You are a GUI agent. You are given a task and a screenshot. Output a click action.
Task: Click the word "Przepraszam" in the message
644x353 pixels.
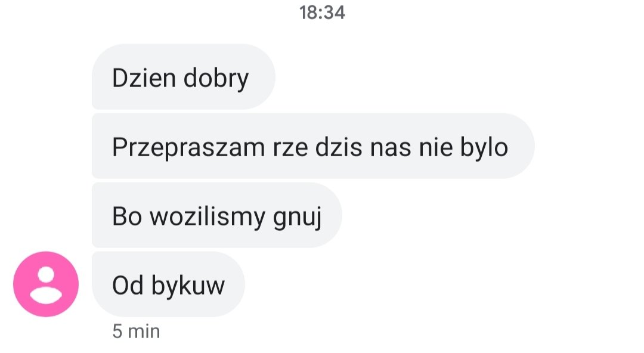point(188,148)
